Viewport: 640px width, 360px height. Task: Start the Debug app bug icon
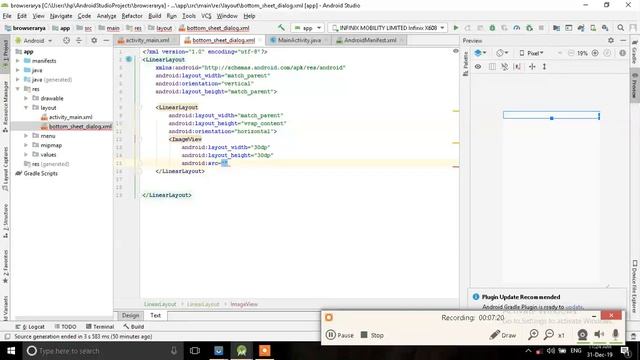(492, 28)
